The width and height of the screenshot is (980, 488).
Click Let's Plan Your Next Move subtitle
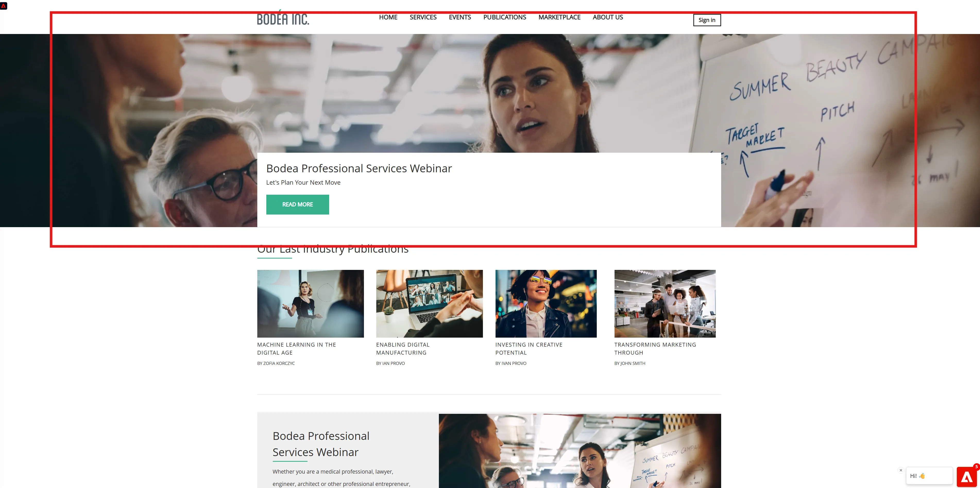pos(303,183)
